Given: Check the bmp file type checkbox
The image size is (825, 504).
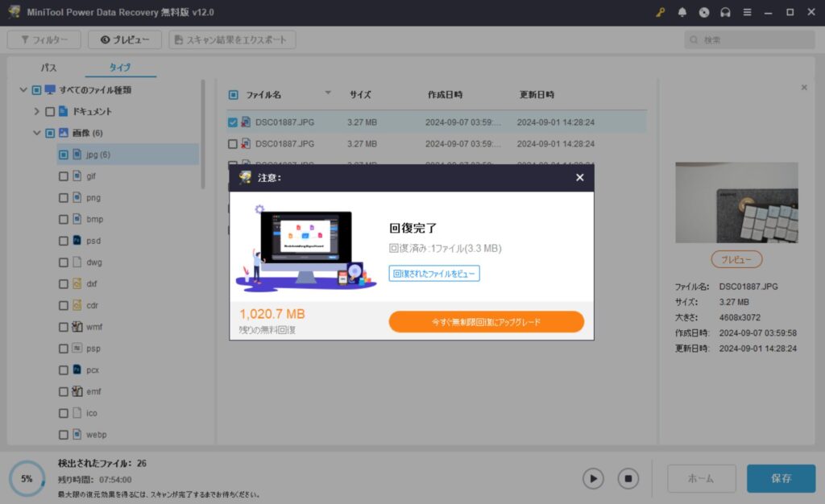Looking at the screenshot, I should coord(63,219).
